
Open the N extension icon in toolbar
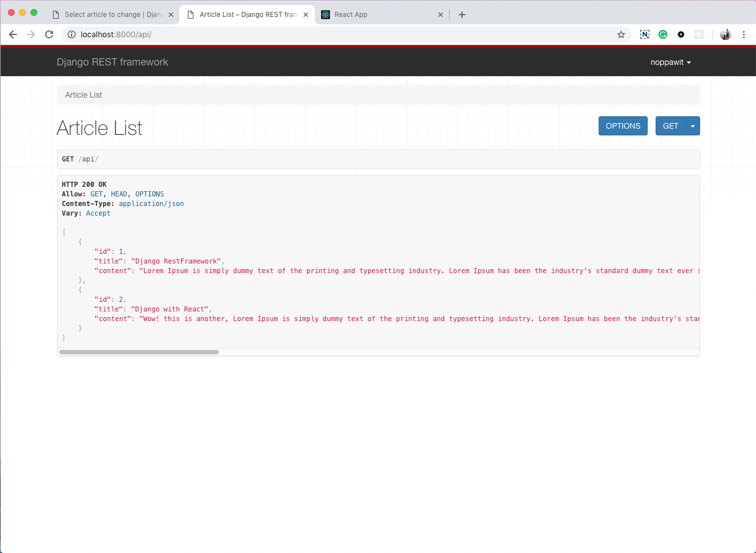point(645,34)
